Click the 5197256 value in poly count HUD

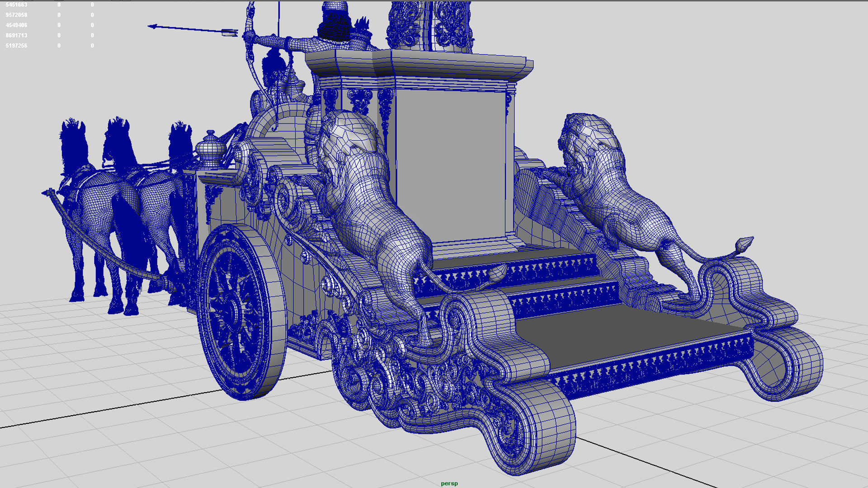[x=16, y=46]
